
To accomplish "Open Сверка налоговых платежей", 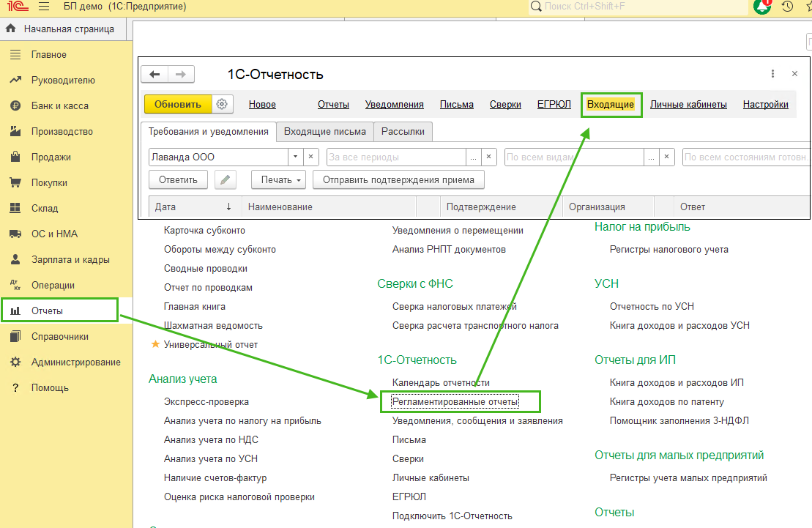I will (x=454, y=306).
